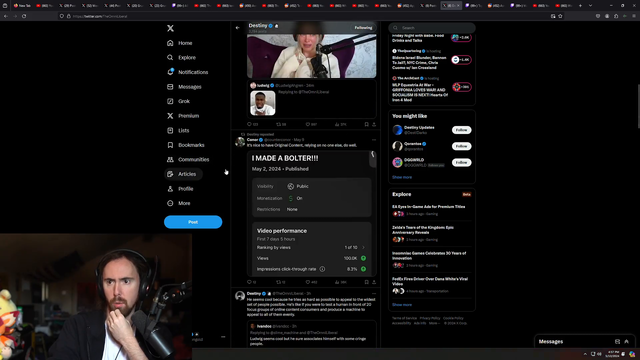
Task: Click the Lists icon in sidebar
Action: pyautogui.click(x=170, y=131)
